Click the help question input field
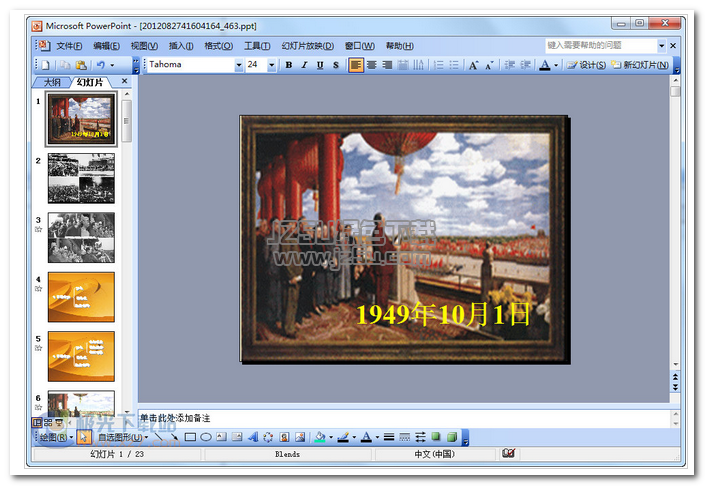This screenshot has height=486, width=705. pyautogui.click(x=601, y=45)
